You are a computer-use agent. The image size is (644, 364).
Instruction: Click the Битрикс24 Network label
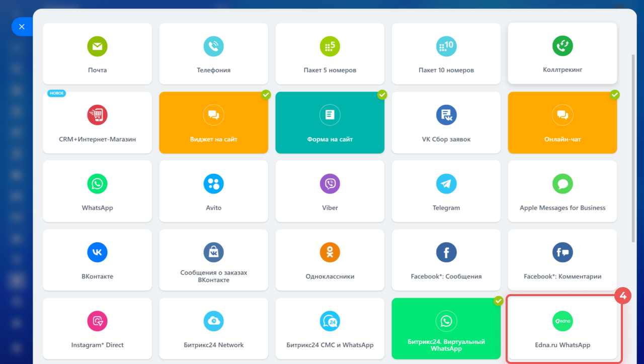pyautogui.click(x=213, y=345)
